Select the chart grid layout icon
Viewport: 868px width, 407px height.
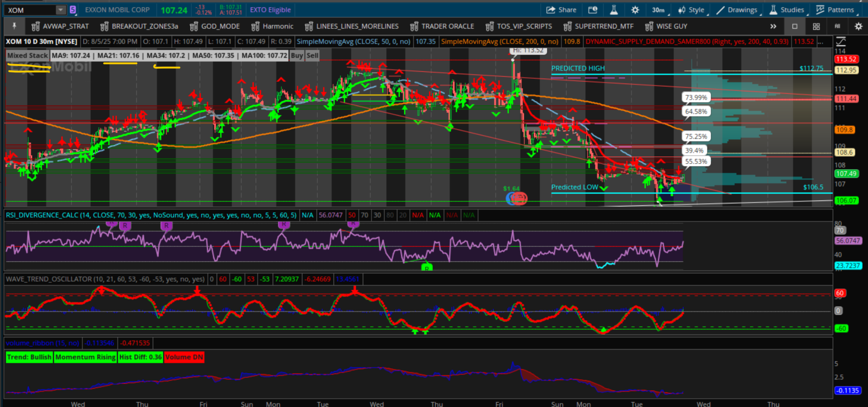816,26
